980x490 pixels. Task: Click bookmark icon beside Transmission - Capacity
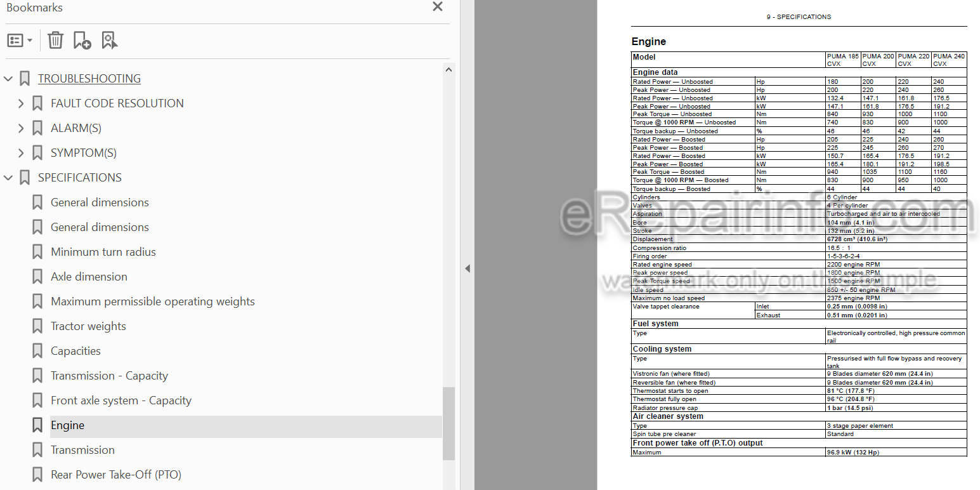(37, 376)
